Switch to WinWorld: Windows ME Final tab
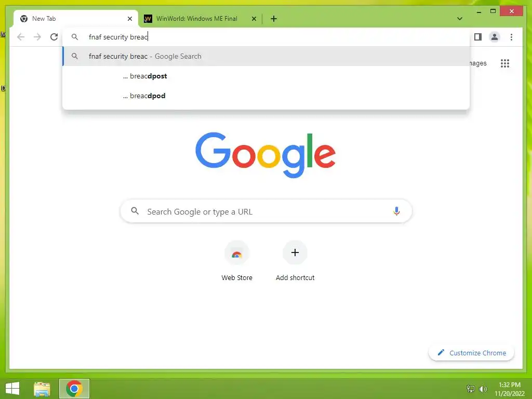 (x=197, y=19)
